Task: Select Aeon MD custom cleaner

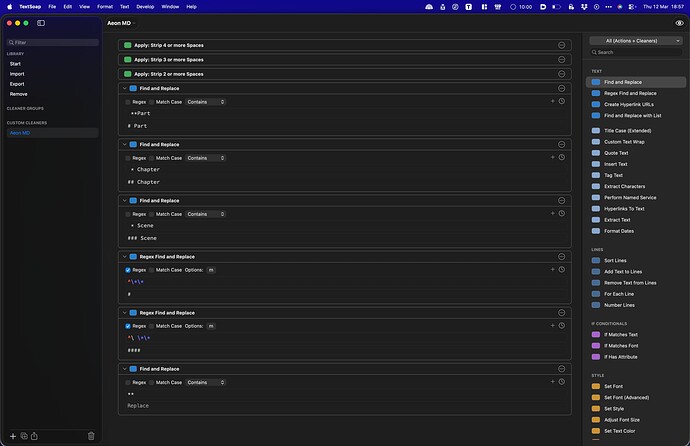Action: [52, 133]
